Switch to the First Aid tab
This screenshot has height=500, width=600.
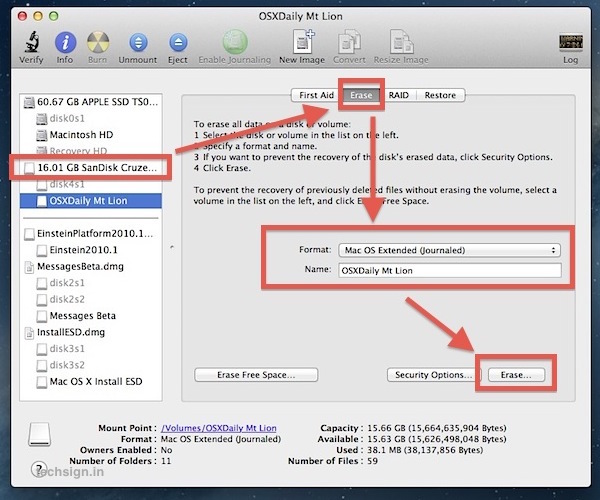(316, 95)
